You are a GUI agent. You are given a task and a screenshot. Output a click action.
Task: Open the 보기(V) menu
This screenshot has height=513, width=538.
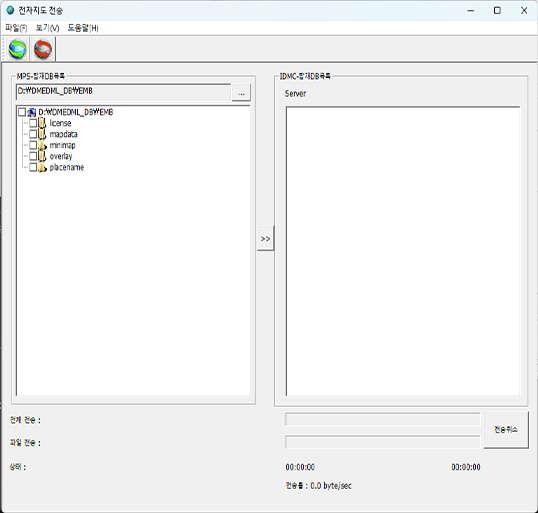[x=47, y=28]
